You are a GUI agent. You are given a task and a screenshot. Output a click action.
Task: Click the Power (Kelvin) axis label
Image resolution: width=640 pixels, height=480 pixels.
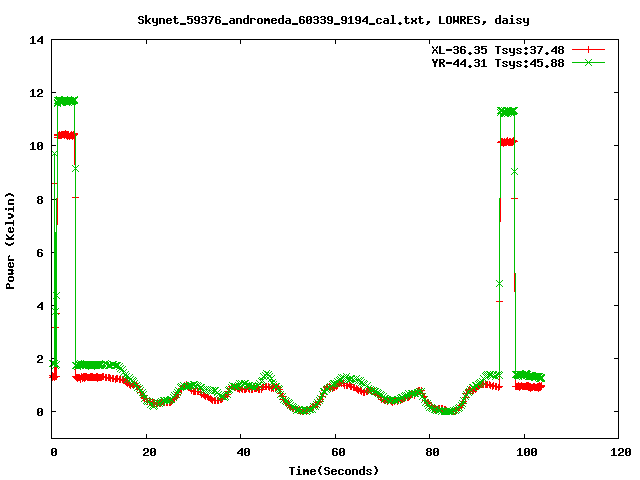(x=10, y=241)
